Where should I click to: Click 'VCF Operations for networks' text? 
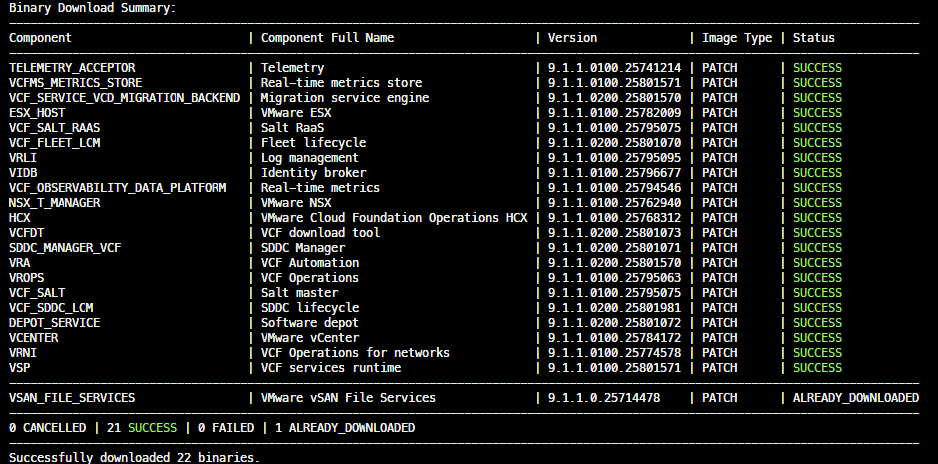(355, 352)
